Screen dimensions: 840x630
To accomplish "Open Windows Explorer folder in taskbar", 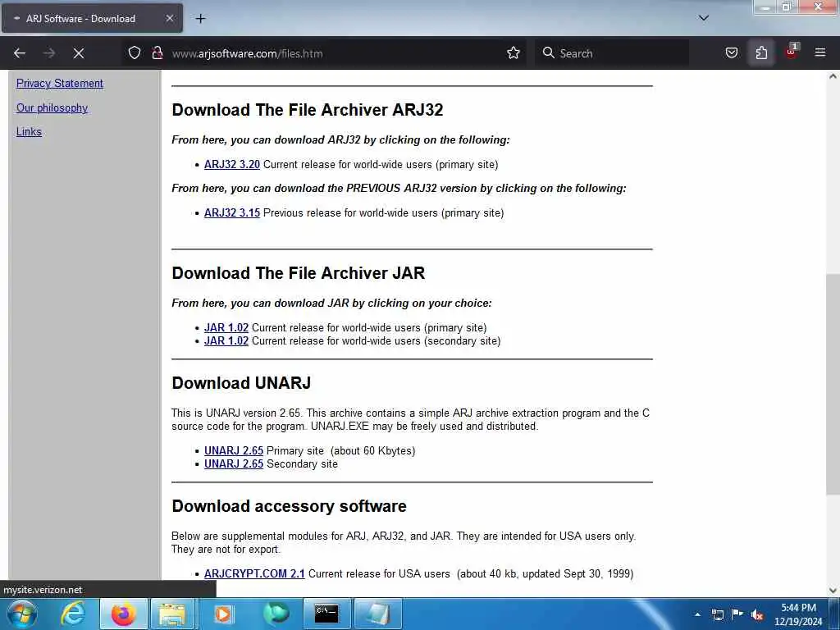I will pyautogui.click(x=172, y=614).
